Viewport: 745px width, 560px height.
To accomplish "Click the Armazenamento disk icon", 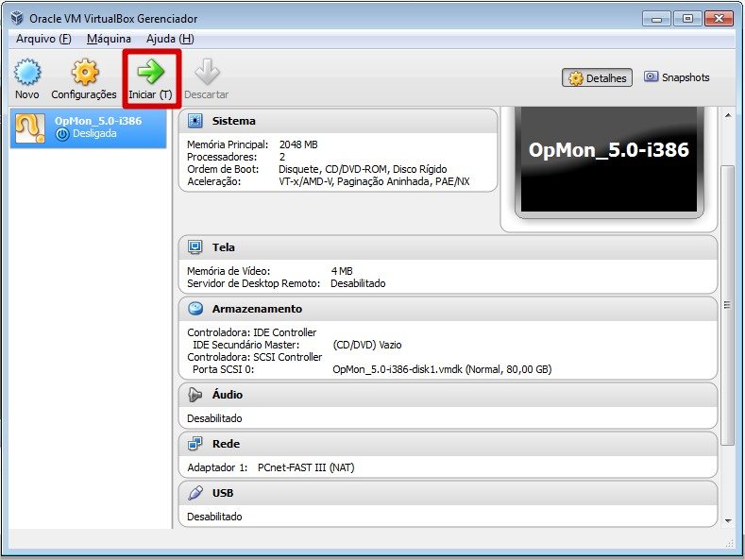I will [x=195, y=309].
